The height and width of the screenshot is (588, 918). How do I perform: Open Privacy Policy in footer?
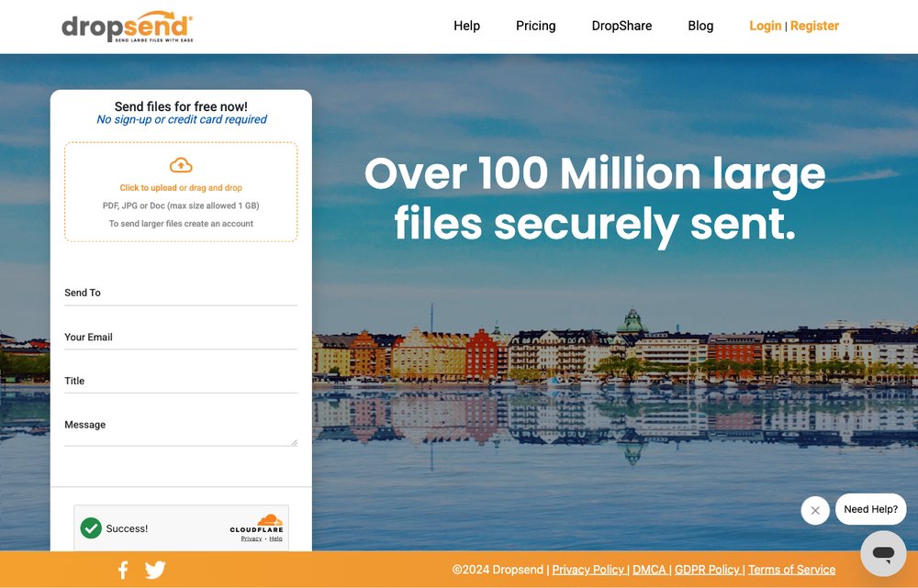[x=588, y=570]
